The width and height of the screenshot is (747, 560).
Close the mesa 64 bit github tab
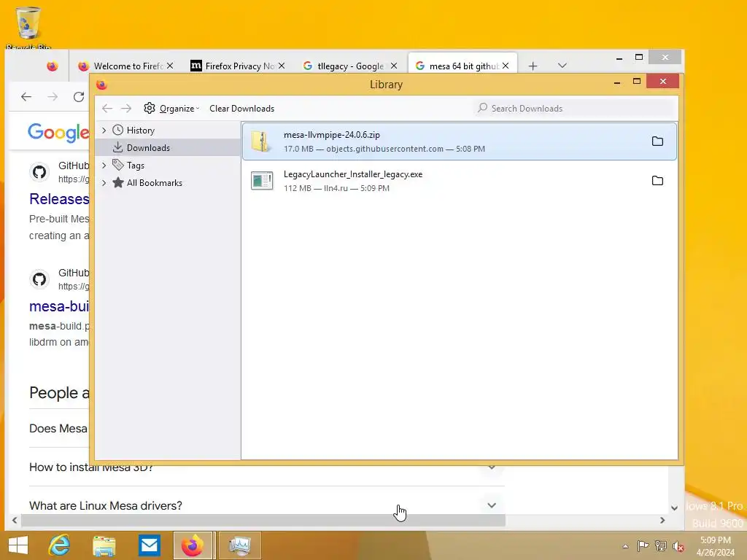(506, 66)
